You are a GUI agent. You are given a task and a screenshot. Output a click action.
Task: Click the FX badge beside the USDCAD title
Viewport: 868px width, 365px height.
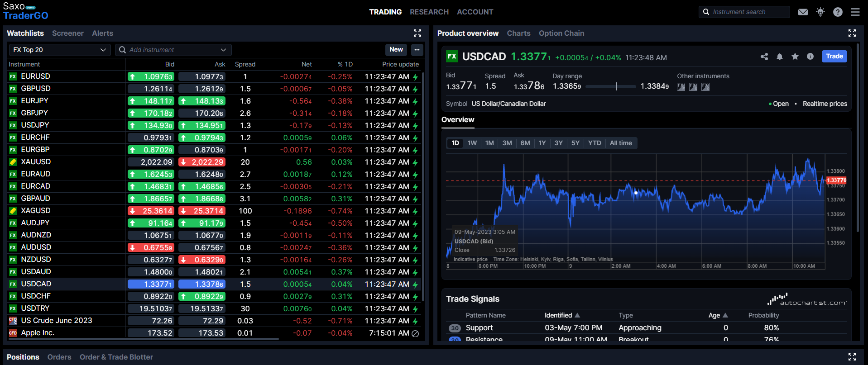[452, 57]
